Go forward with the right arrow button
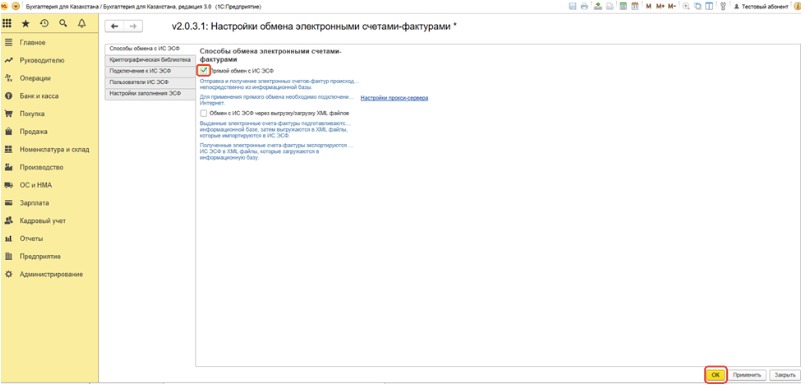 tap(133, 26)
